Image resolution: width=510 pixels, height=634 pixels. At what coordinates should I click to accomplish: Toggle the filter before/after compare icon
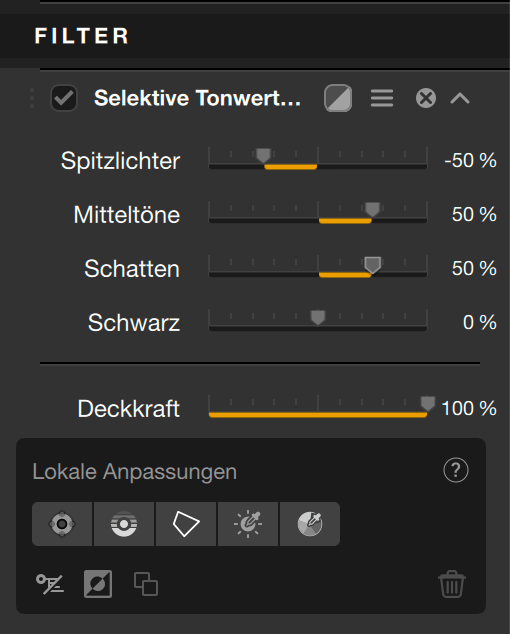coord(338,98)
